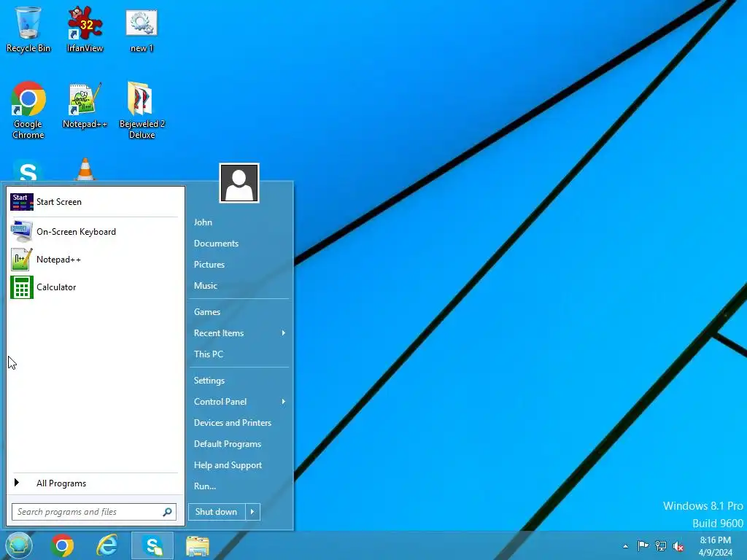
Task: Launch the IrfanView desktop shortcut
Action: click(x=85, y=29)
